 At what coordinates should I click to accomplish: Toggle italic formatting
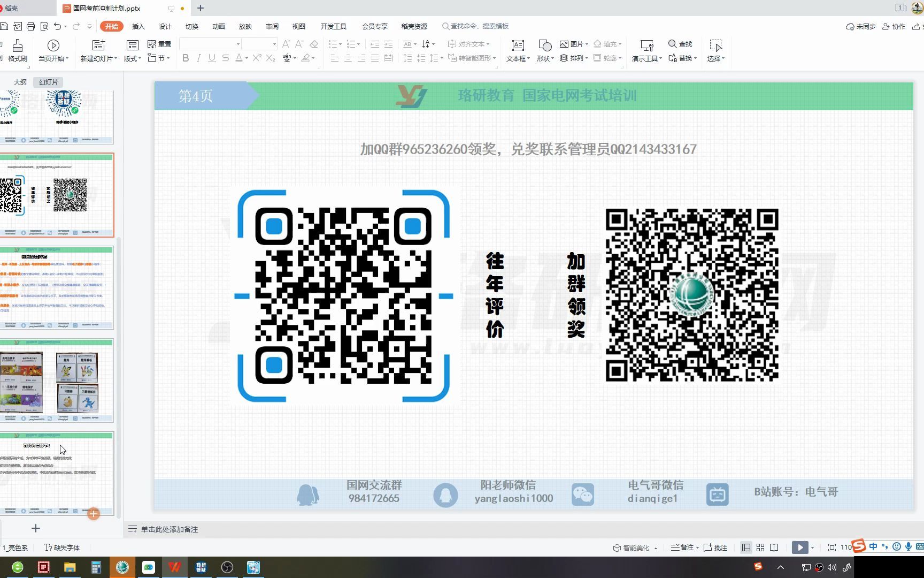(x=199, y=58)
